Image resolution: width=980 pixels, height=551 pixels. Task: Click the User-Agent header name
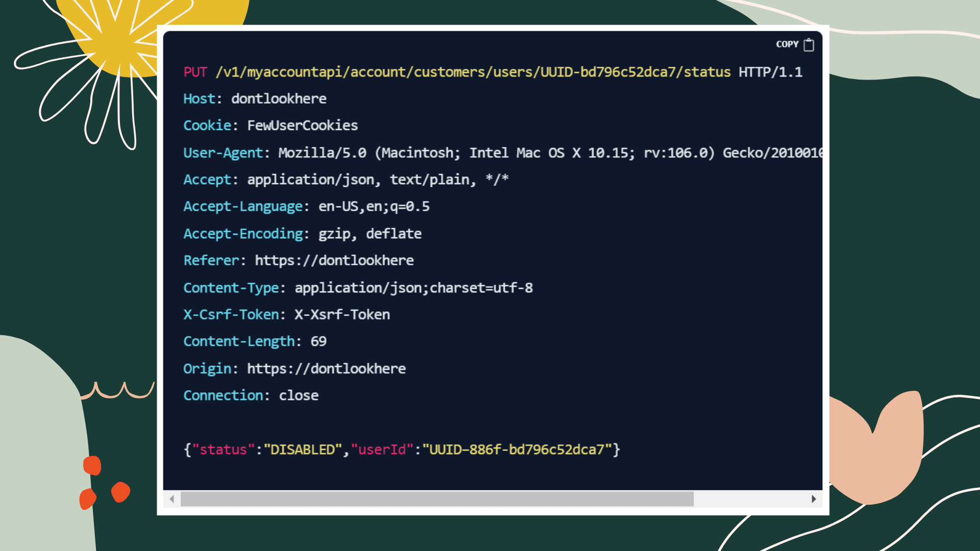tap(223, 153)
